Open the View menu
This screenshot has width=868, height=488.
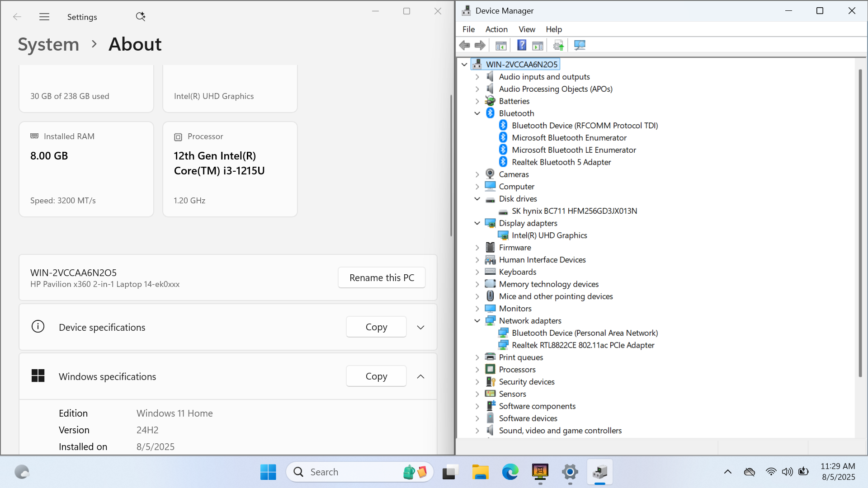[x=527, y=29]
